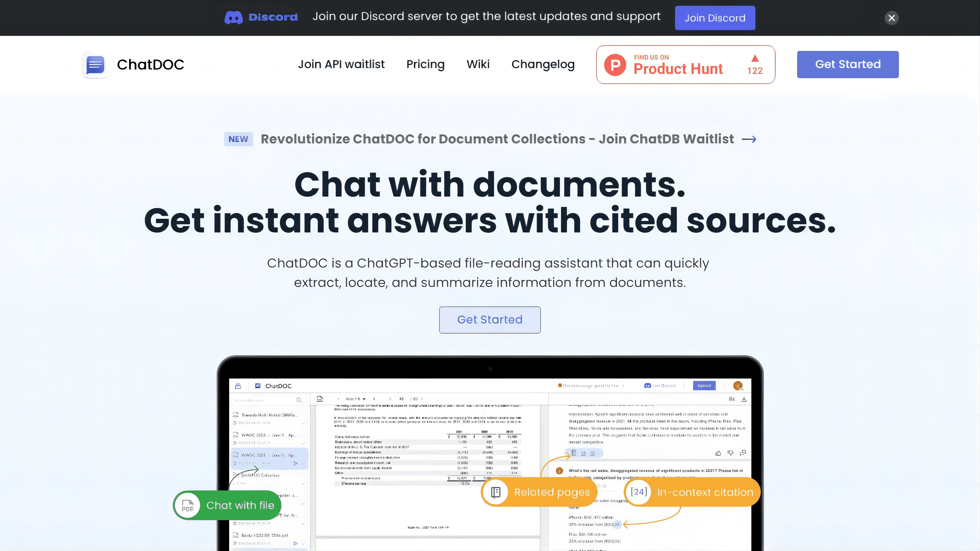Open the Find us on Product Hunt badge
This screenshot has width=980, height=551.
pos(685,65)
